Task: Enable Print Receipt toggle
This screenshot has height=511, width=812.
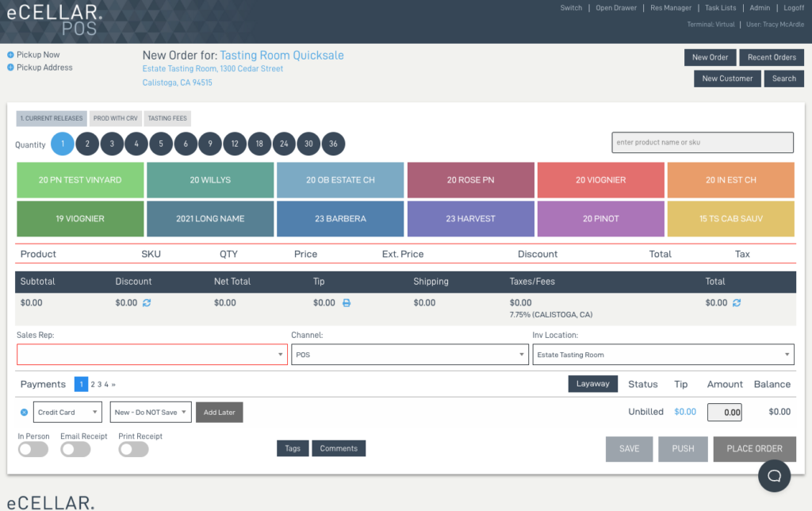Action: click(133, 449)
